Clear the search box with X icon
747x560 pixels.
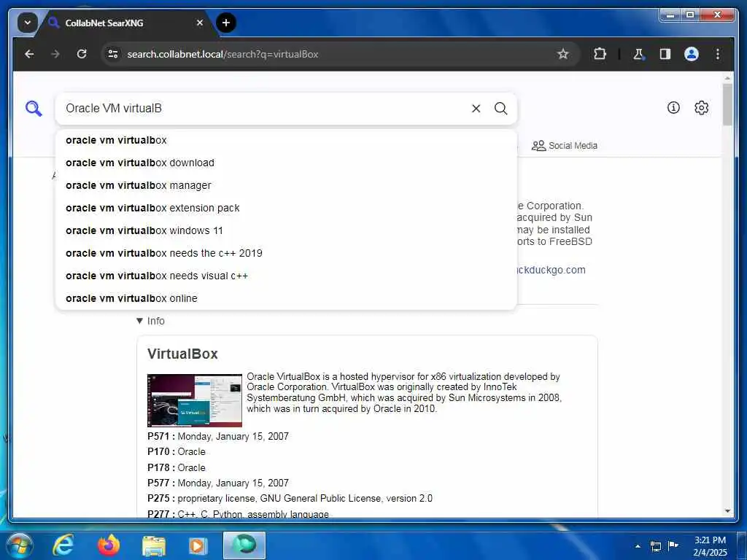476,109
